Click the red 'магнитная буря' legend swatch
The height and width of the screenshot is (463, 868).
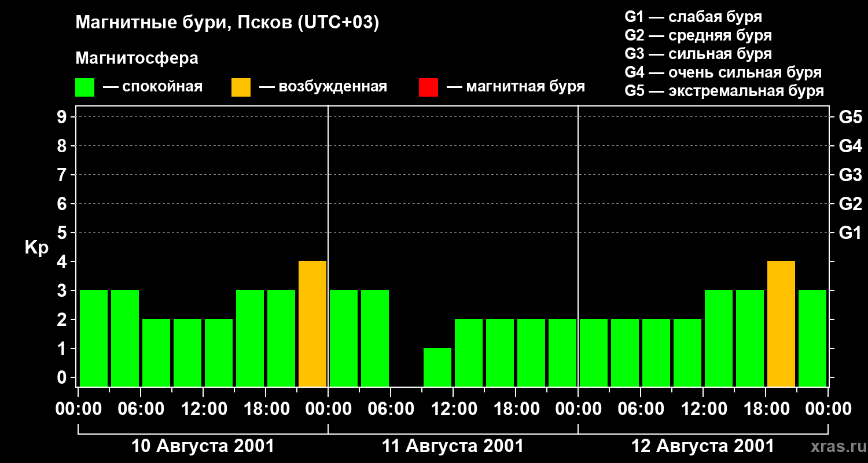click(x=428, y=87)
